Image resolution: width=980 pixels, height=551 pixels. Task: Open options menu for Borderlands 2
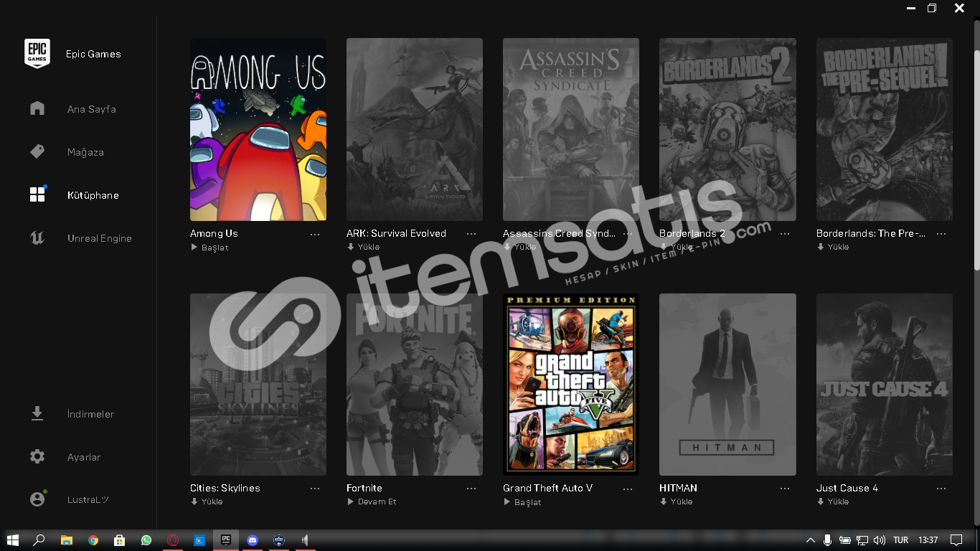785,234
